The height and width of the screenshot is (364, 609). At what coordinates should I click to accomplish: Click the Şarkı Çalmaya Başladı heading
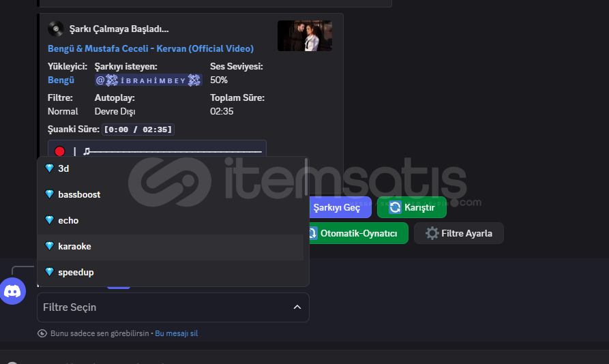[119, 29]
